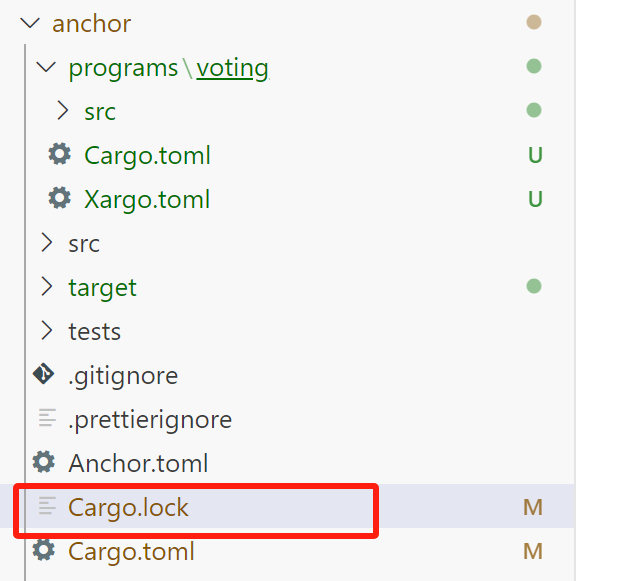
Task: Click the text file icon beside .prettierignore
Action: pos(47,418)
